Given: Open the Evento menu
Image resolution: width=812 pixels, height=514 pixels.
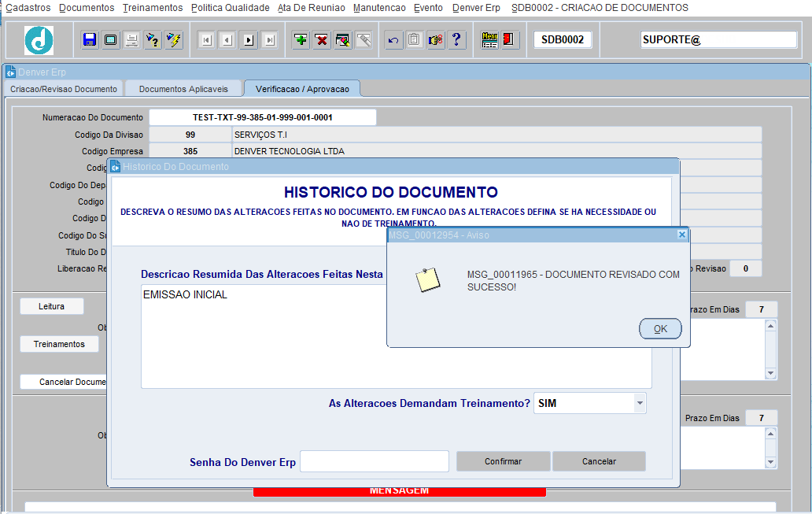Looking at the screenshot, I should [x=428, y=8].
